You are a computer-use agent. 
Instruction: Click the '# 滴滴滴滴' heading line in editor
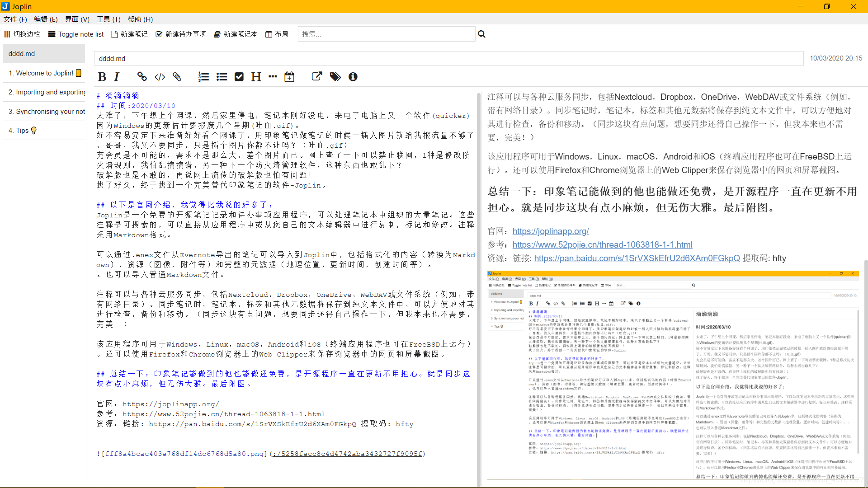point(118,95)
